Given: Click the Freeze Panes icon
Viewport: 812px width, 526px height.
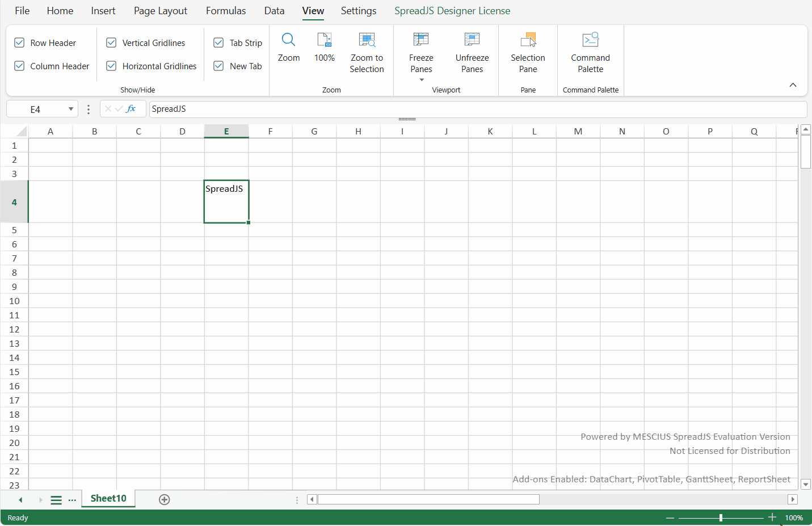Looking at the screenshot, I should pos(421,40).
